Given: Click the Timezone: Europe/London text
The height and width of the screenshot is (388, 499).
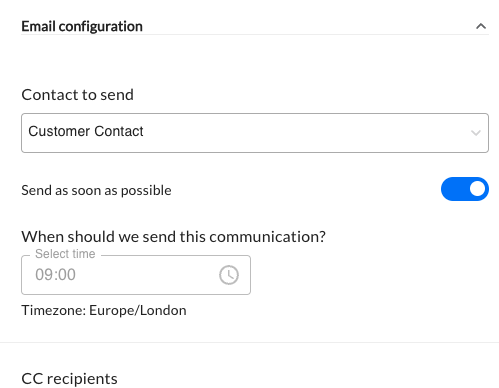Looking at the screenshot, I should click(104, 310).
